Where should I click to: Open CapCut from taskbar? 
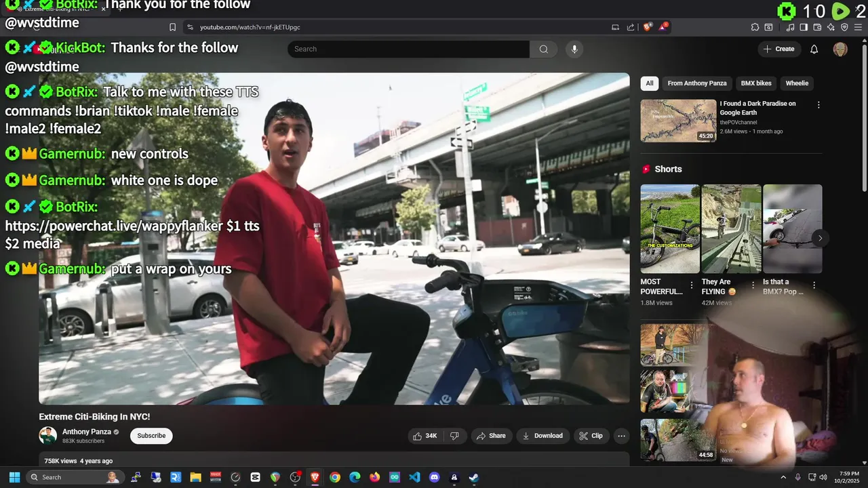256,477
